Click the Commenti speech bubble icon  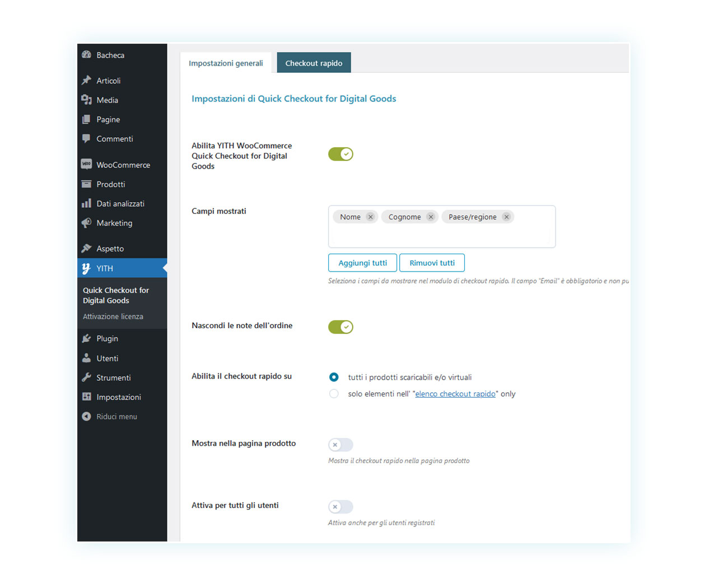click(x=86, y=138)
